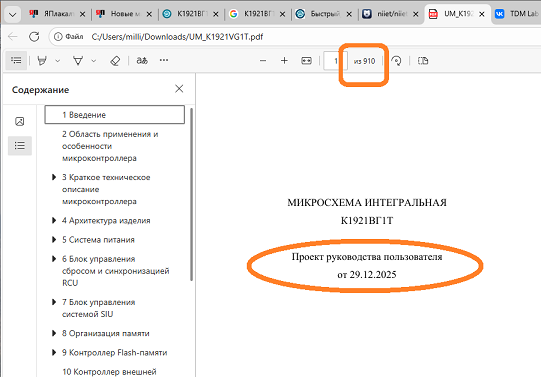Toggle the table of contents sidebar button
This screenshot has height=377, width=541.
(16, 60)
